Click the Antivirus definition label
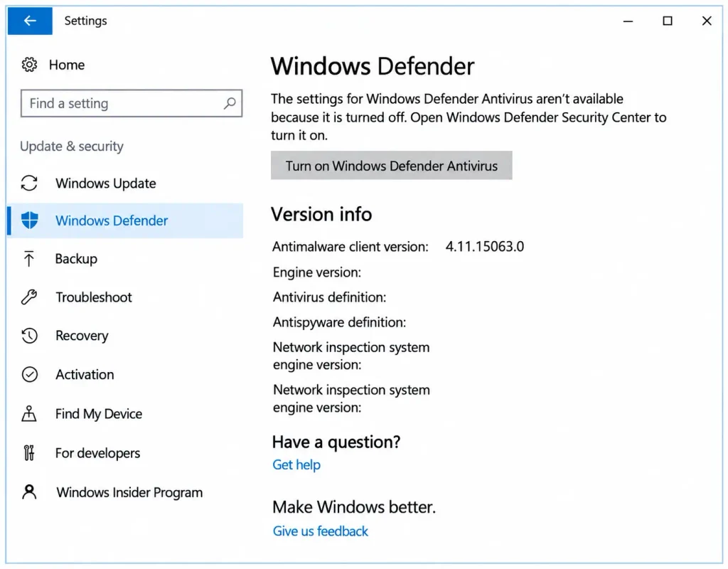This screenshot has height=569, width=728. click(x=329, y=297)
